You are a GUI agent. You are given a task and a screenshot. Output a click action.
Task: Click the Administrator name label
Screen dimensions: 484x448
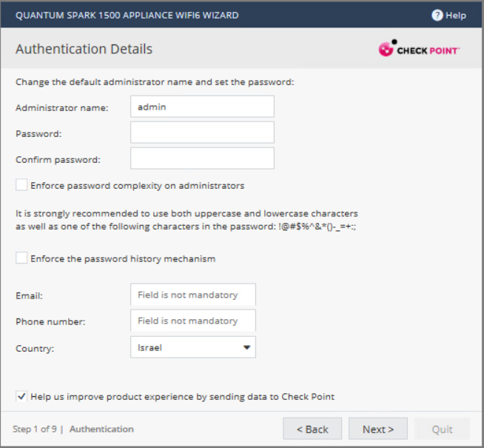pyautogui.click(x=62, y=108)
